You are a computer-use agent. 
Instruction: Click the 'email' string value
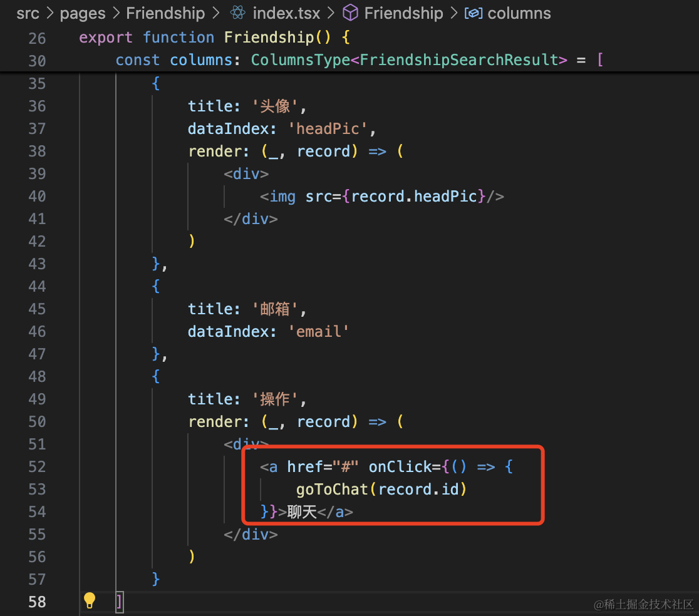pos(318,331)
